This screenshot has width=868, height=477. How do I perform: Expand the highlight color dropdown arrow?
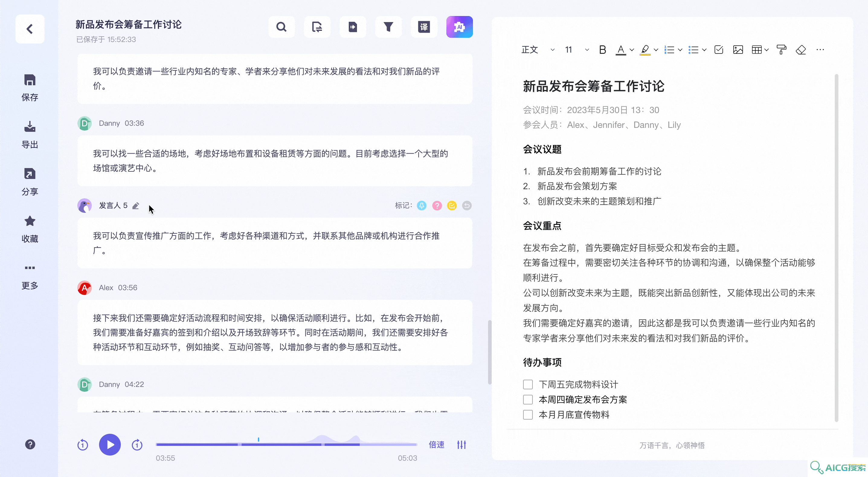pos(656,50)
